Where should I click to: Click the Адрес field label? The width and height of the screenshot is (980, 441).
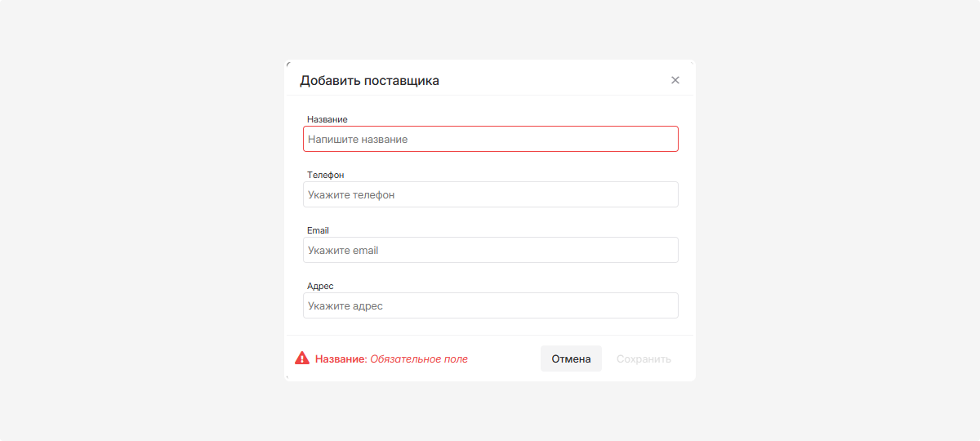click(x=320, y=286)
